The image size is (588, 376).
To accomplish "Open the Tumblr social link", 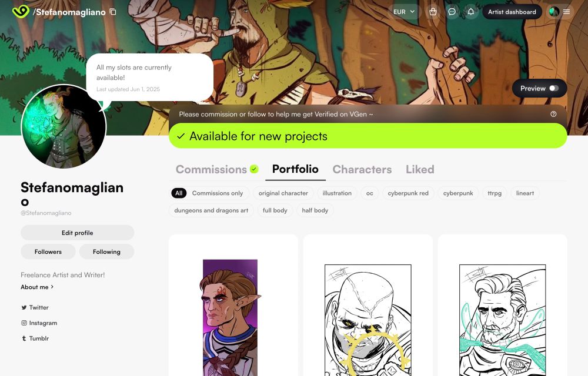I will coord(35,338).
